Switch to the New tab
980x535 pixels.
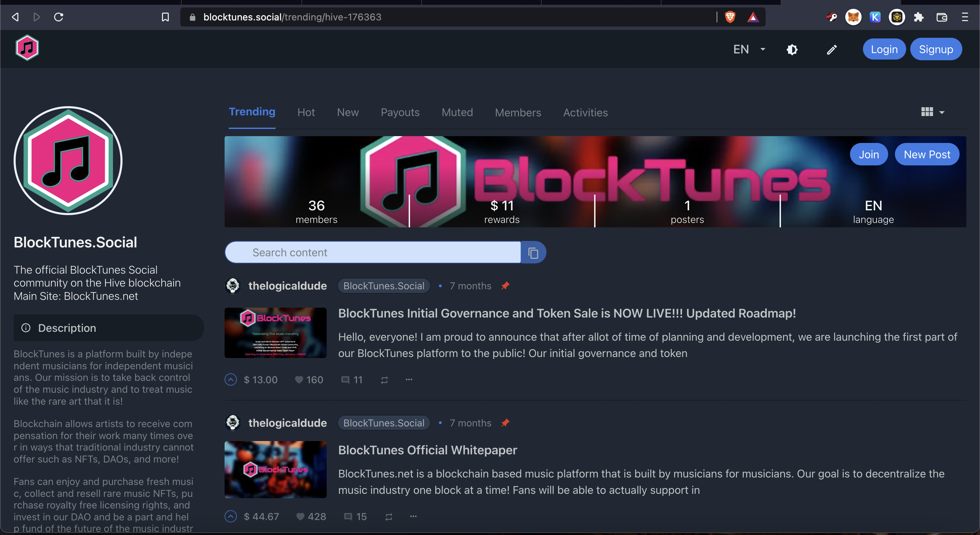348,113
